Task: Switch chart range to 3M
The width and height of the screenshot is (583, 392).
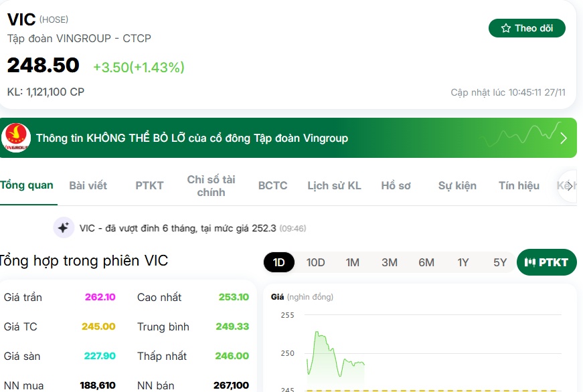Action: (390, 262)
